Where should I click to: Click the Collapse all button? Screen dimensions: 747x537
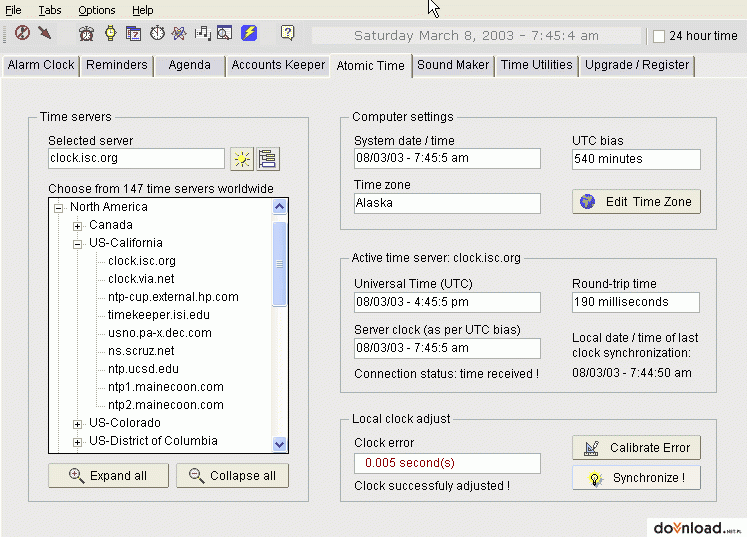coord(232,476)
